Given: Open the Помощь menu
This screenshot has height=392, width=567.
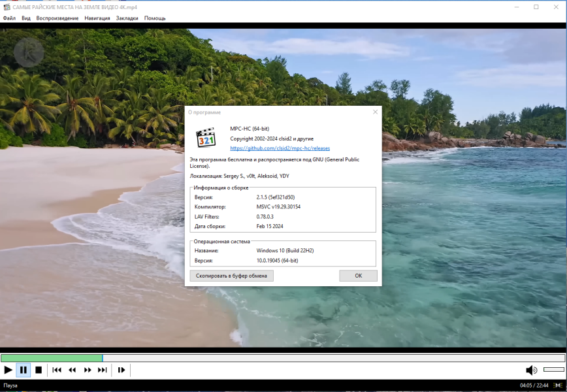Looking at the screenshot, I should coord(155,18).
